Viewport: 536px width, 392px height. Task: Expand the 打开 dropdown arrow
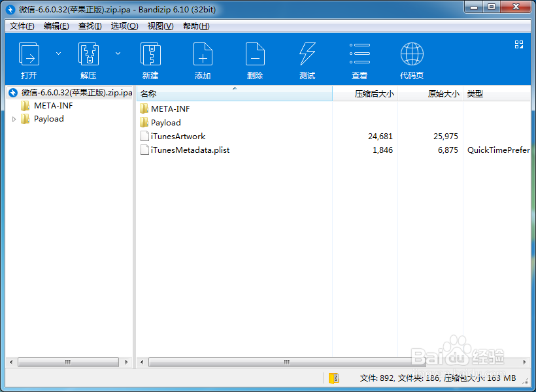58,54
